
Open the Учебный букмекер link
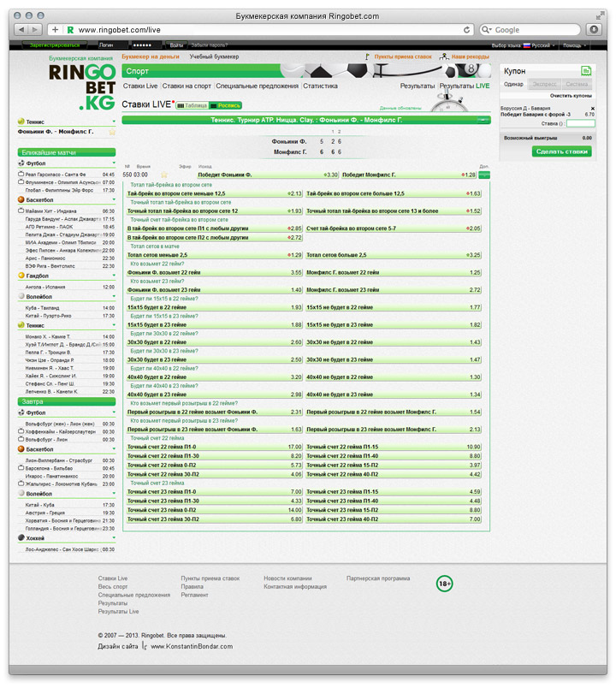[x=214, y=56]
